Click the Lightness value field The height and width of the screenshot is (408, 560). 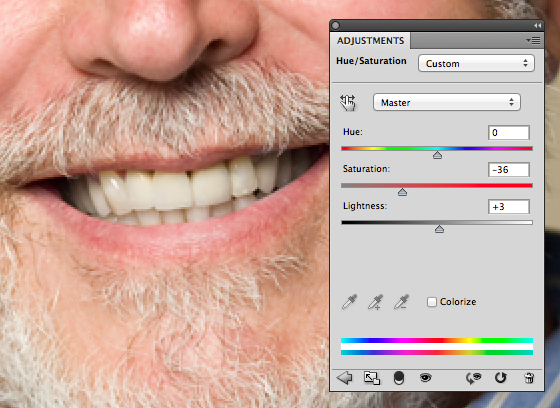[x=509, y=207]
